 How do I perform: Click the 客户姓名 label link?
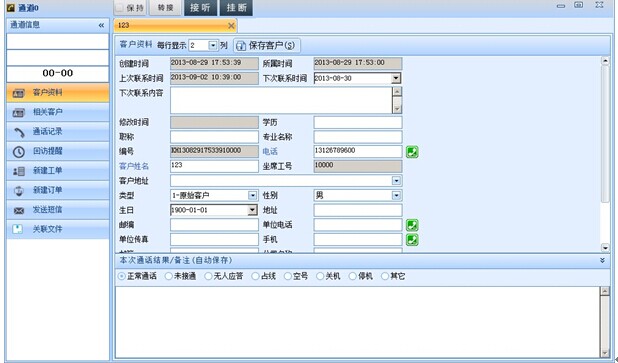(x=134, y=166)
